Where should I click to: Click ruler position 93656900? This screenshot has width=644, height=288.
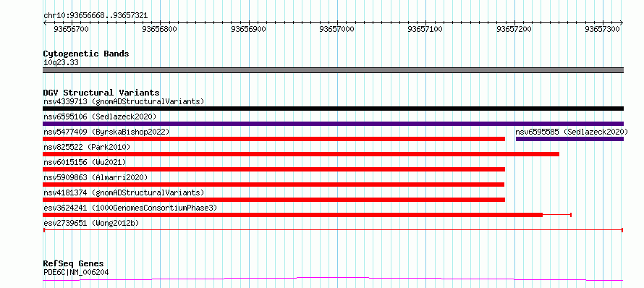[x=248, y=29]
